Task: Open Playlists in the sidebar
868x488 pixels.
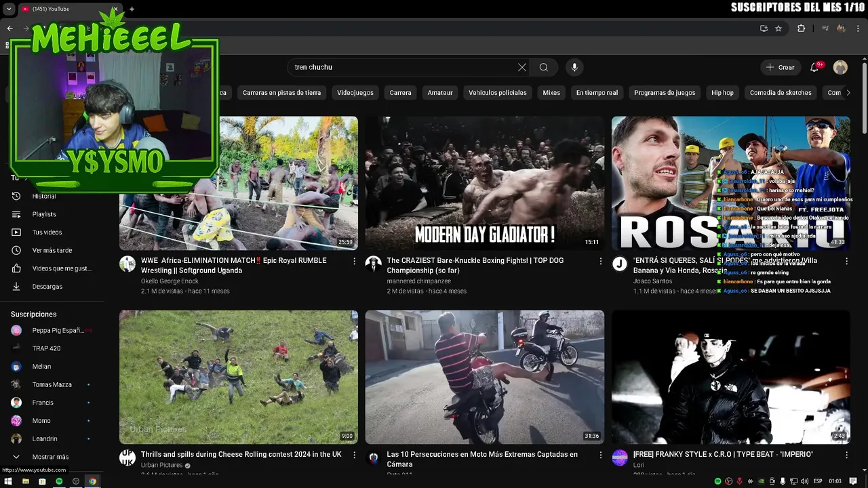Action: [52, 214]
